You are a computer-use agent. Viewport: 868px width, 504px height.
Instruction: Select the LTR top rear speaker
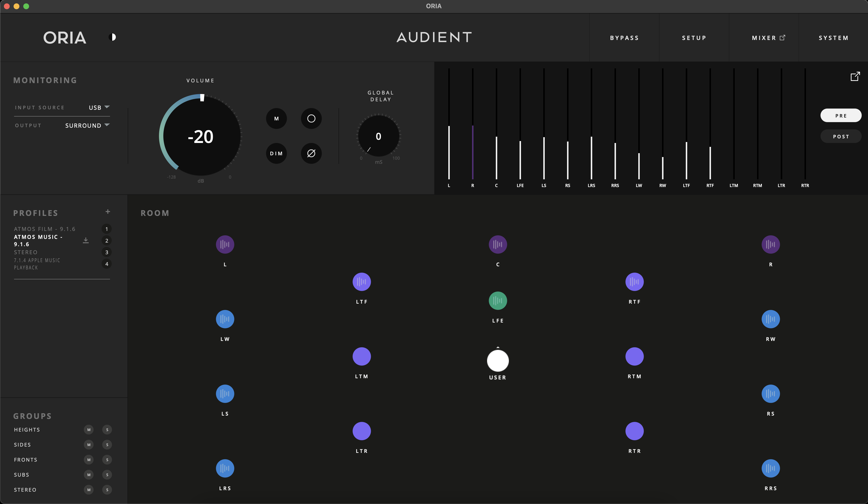tap(362, 431)
